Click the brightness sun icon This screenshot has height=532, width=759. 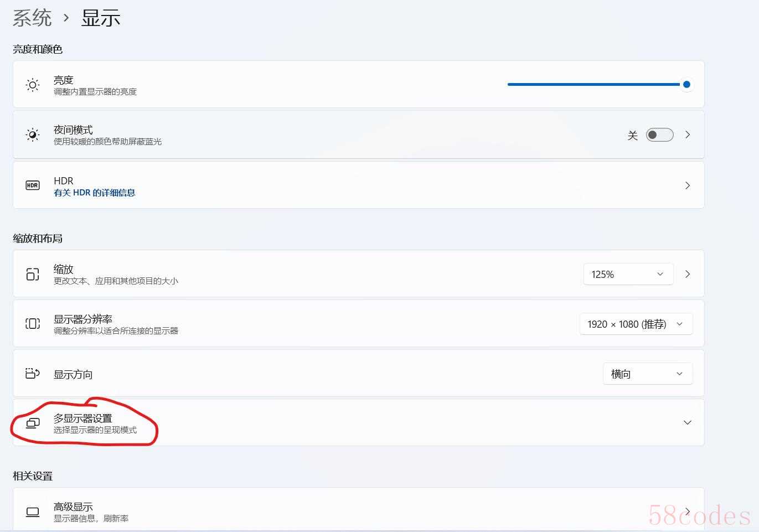click(33, 85)
